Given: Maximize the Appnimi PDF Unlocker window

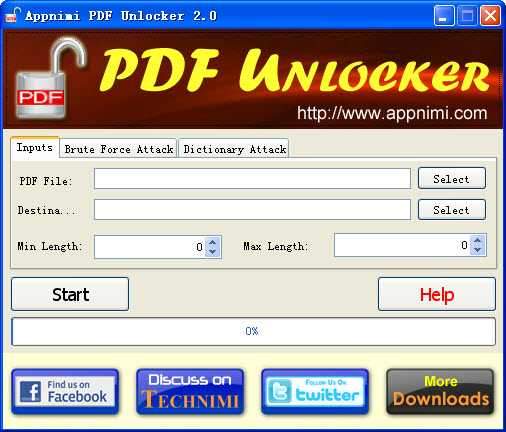Looking at the screenshot, I should (467, 16).
